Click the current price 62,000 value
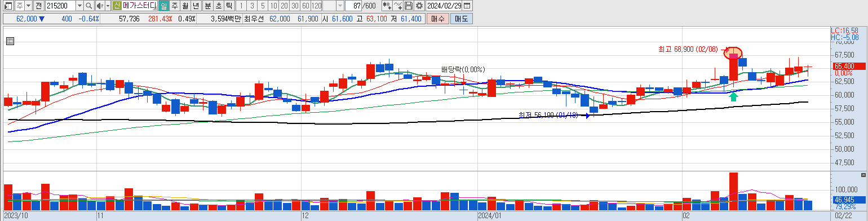The width and height of the screenshot is (868, 221). pos(26,19)
